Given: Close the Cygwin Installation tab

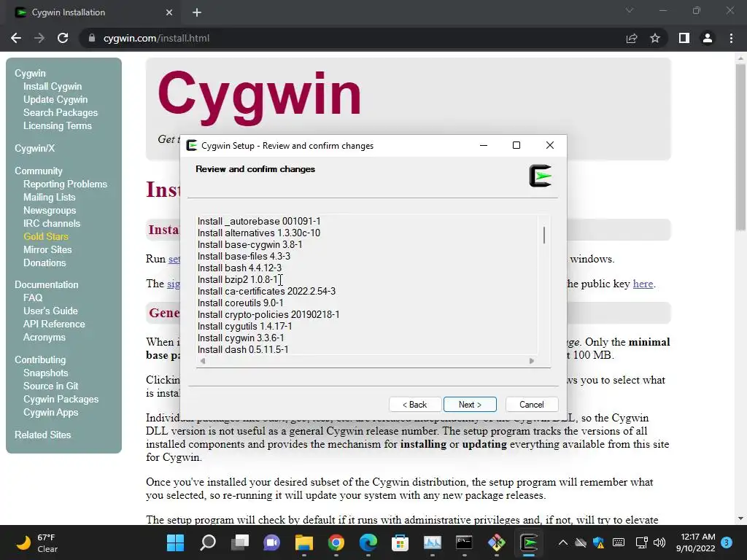Looking at the screenshot, I should coord(169,12).
